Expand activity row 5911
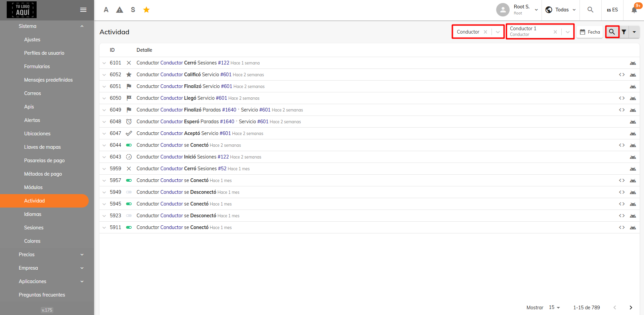Viewport: 644px width, 315px height. tap(104, 227)
